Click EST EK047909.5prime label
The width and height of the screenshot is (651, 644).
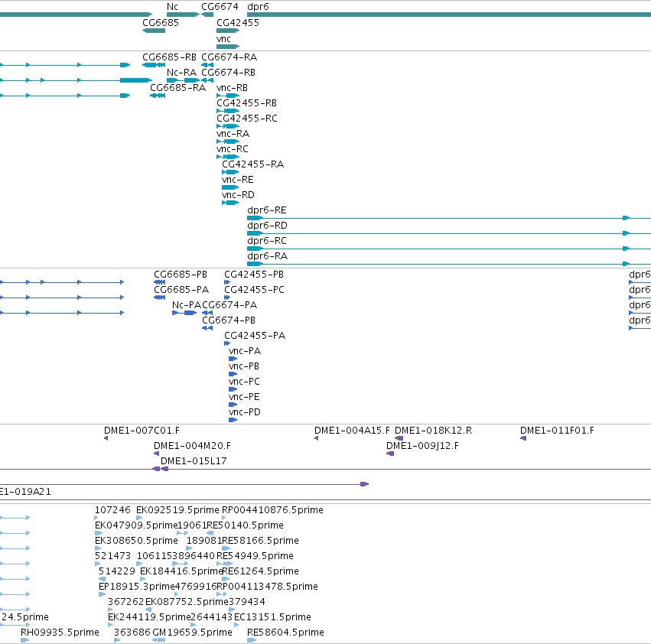click(x=135, y=525)
